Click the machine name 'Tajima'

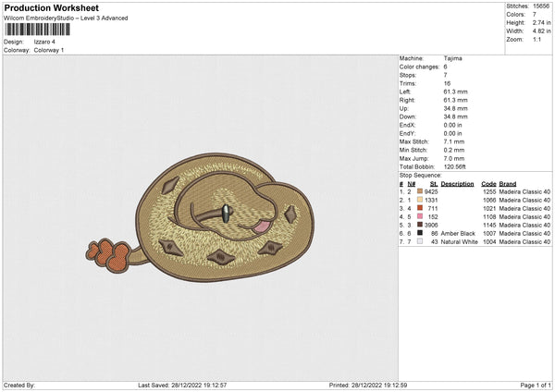click(452, 58)
